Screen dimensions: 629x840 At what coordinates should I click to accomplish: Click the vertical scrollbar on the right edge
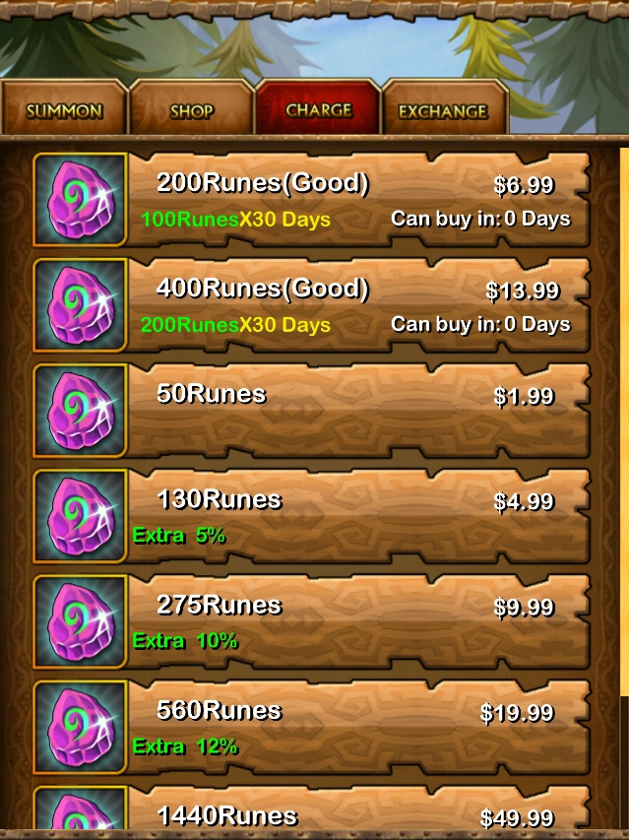point(624,487)
